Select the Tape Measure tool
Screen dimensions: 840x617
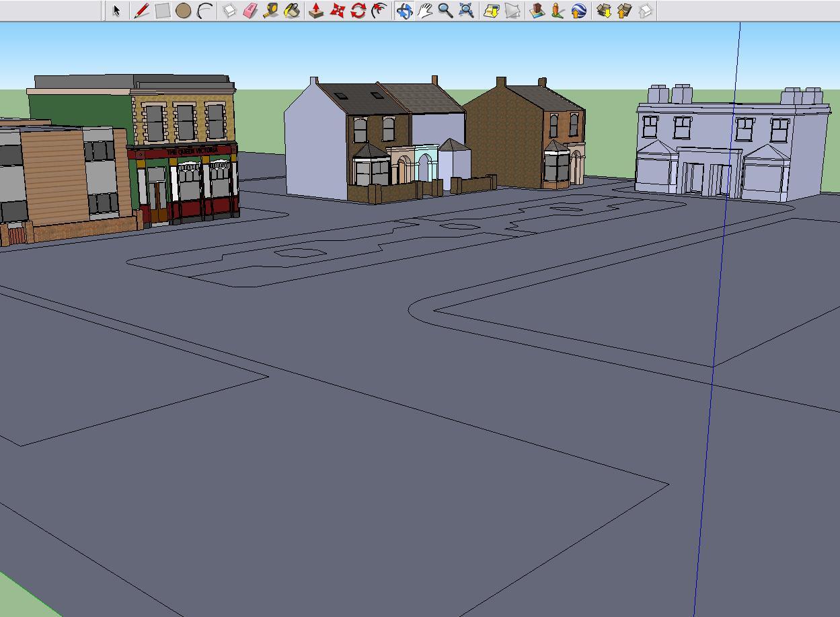(x=271, y=11)
